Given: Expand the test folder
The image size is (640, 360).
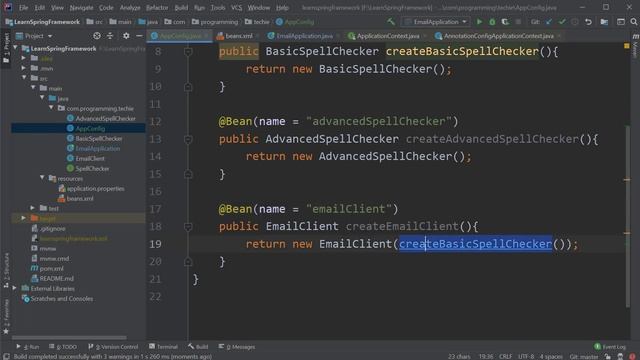Looking at the screenshot, I should click(x=33, y=208).
